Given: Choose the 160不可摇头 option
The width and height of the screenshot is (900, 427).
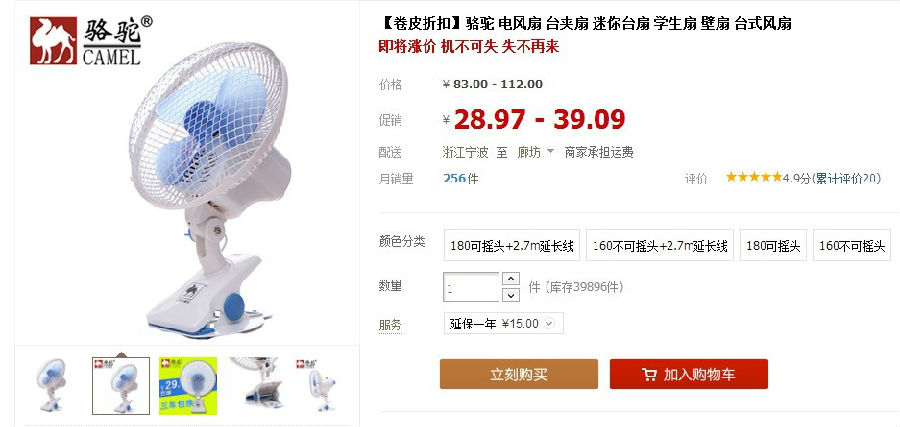Looking at the screenshot, I should tap(852, 246).
